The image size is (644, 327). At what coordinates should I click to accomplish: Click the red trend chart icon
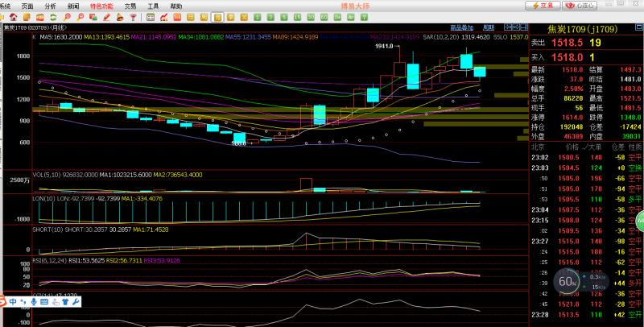tap(163, 17)
